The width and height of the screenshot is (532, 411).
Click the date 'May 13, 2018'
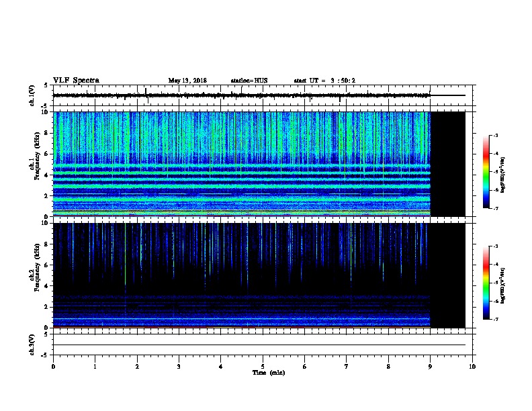pos(187,81)
